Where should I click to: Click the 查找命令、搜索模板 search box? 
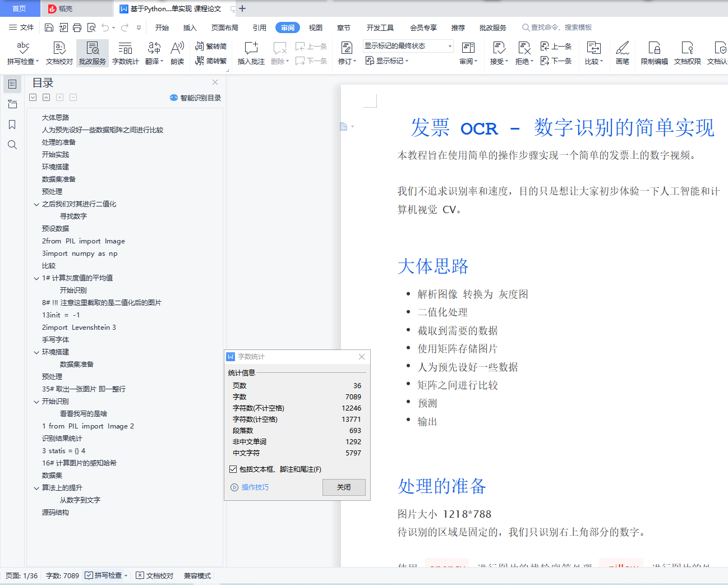(557, 27)
